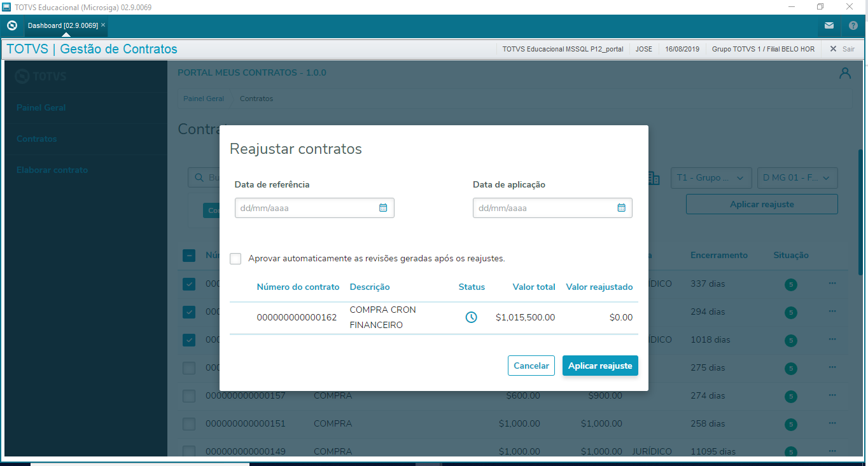
Task: Click the Grupo TOTVS 1 / Filial BELO HOR label
Action: pyautogui.click(x=763, y=49)
